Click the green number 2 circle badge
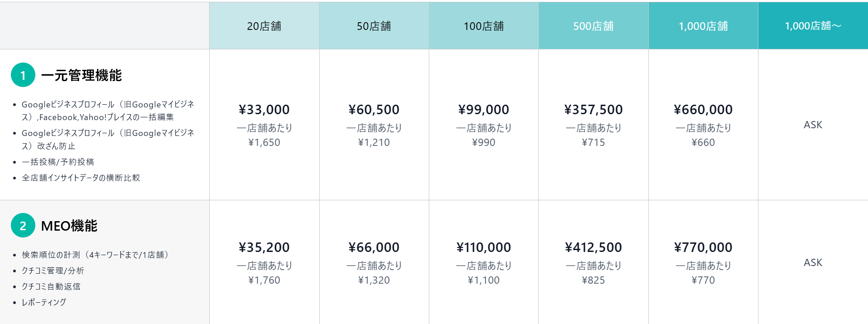The image size is (868, 324). [x=23, y=225]
